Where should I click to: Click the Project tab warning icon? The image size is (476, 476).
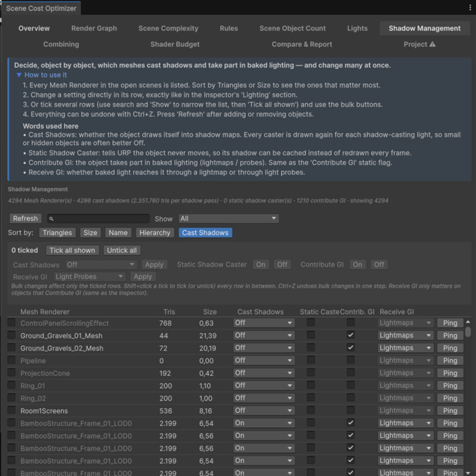[x=433, y=44]
